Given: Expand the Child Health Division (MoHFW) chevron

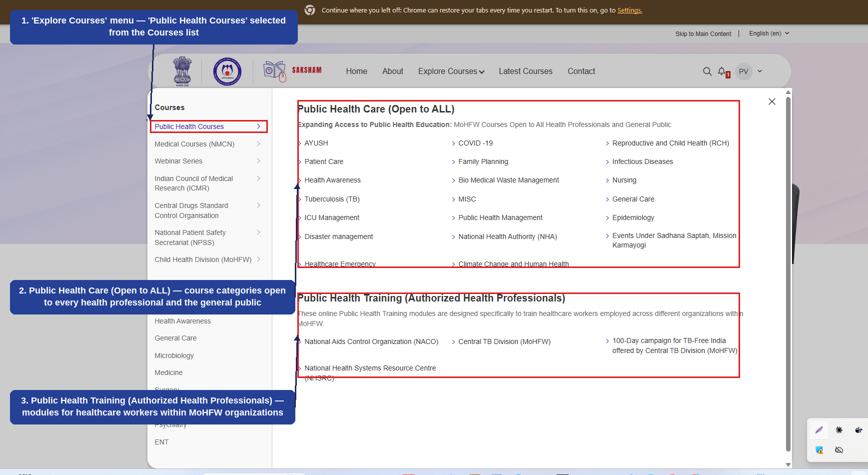Looking at the screenshot, I should pyautogui.click(x=258, y=259).
